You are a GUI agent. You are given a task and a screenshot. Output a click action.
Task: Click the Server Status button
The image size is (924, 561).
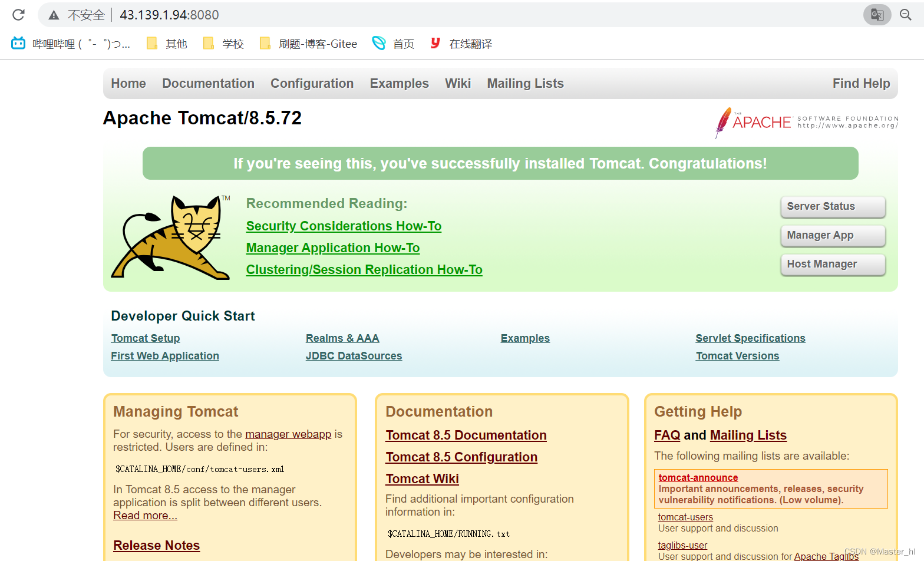pyautogui.click(x=833, y=207)
